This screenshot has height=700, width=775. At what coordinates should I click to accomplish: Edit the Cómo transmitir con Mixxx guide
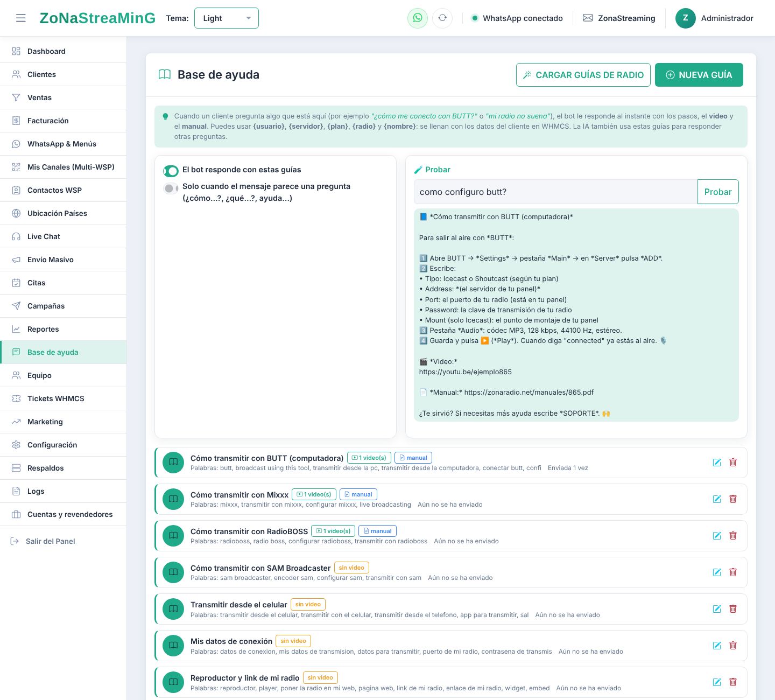coord(717,499)
